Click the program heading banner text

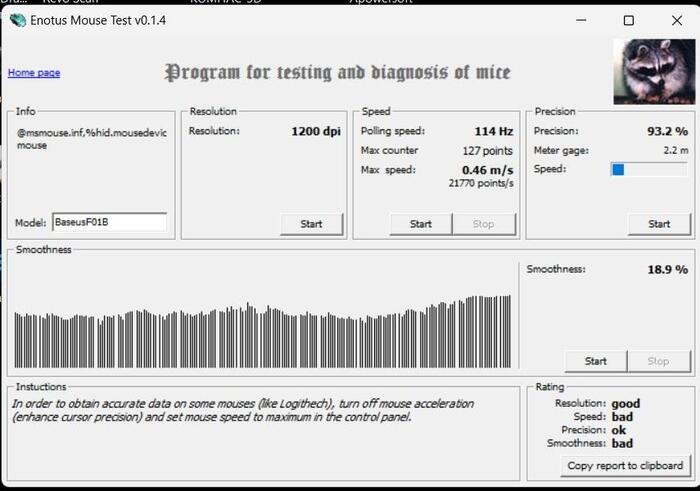coord(337,72)
